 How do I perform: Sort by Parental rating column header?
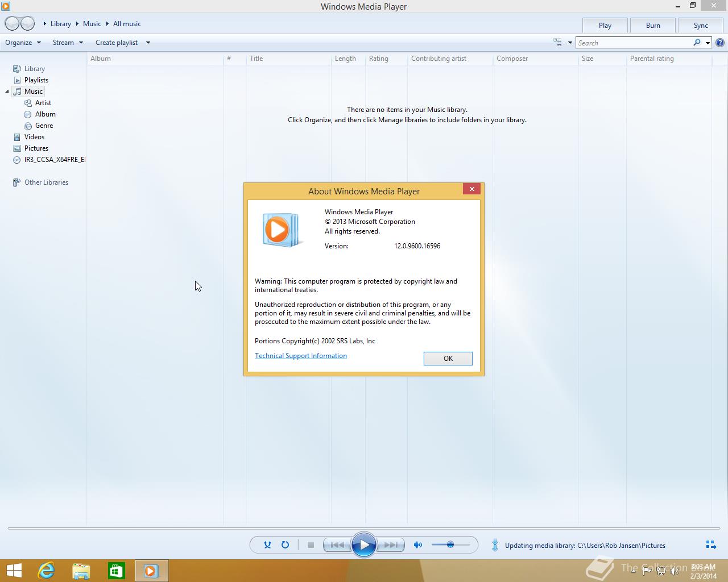point(669,59)
